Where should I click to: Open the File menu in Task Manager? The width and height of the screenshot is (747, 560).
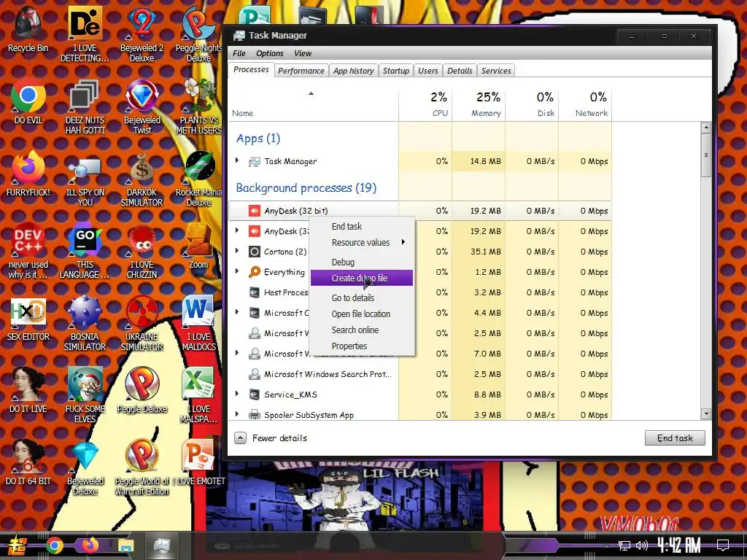pyautogui.click(x=239, y=53)
